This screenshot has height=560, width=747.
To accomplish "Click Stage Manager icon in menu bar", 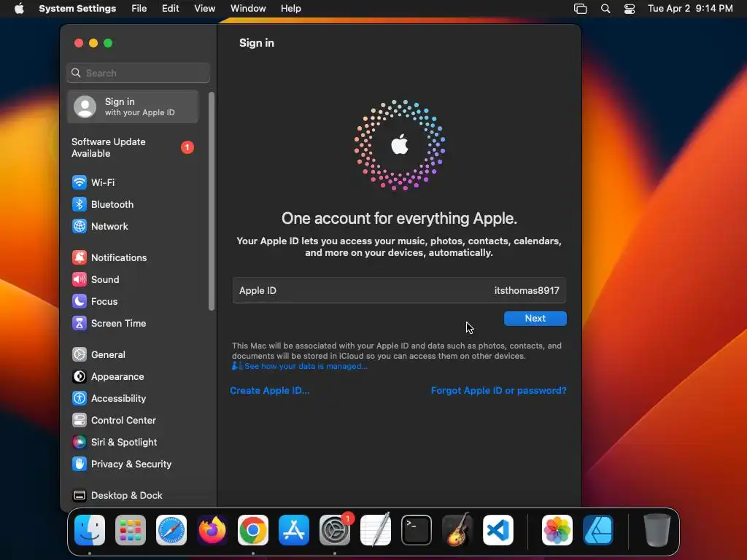I will point(580,9).
